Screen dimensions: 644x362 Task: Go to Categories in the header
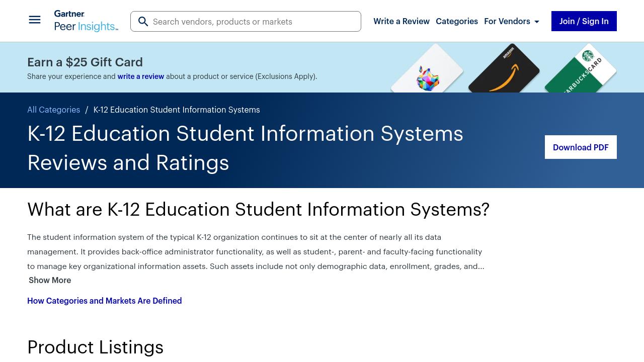point(457,21)
